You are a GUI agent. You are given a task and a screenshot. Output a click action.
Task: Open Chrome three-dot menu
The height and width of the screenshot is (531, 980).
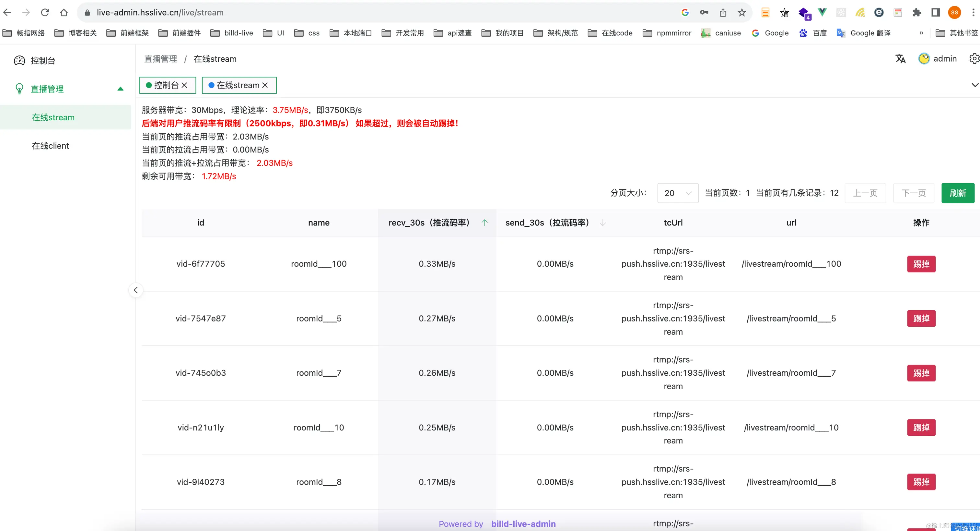click(x=974, y=13)
